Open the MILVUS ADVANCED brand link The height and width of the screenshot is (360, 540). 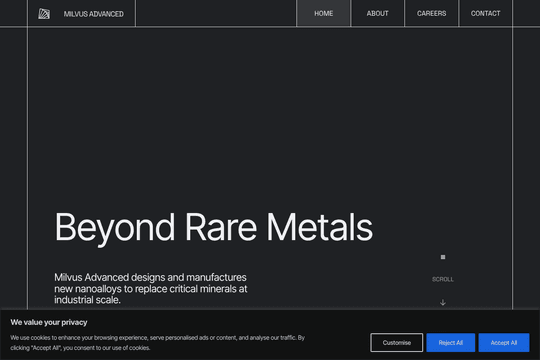[x=93, y=14]
